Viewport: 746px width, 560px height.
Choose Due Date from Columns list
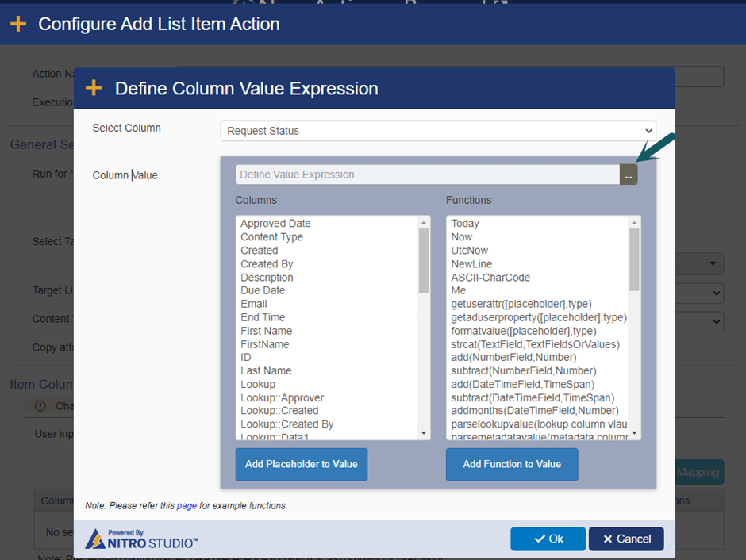(x=263, y=290)
